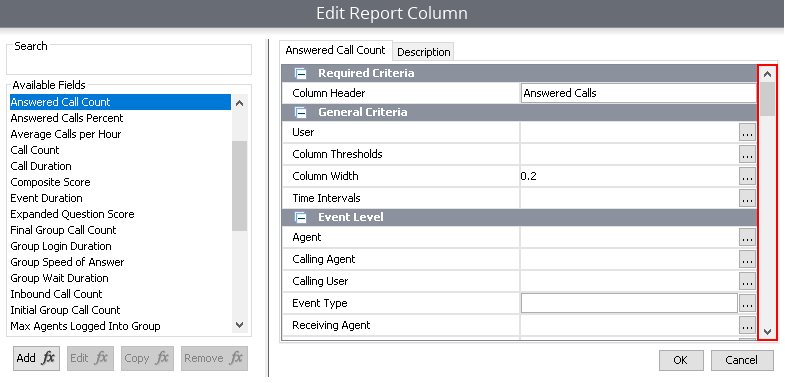The image size is (785, 383).
Task: Click the Available Fields scrollbar thumb
Action: (239, 186)
